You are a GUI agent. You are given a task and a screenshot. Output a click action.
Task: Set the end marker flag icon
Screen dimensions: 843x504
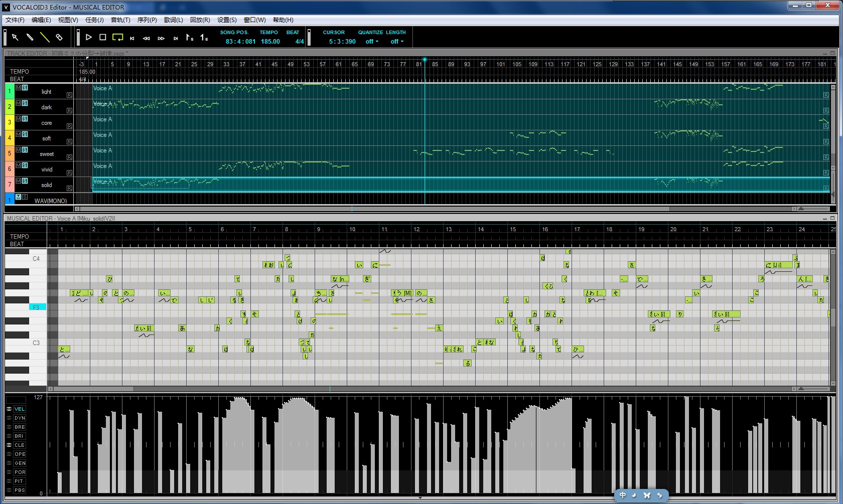click(204, 38)
